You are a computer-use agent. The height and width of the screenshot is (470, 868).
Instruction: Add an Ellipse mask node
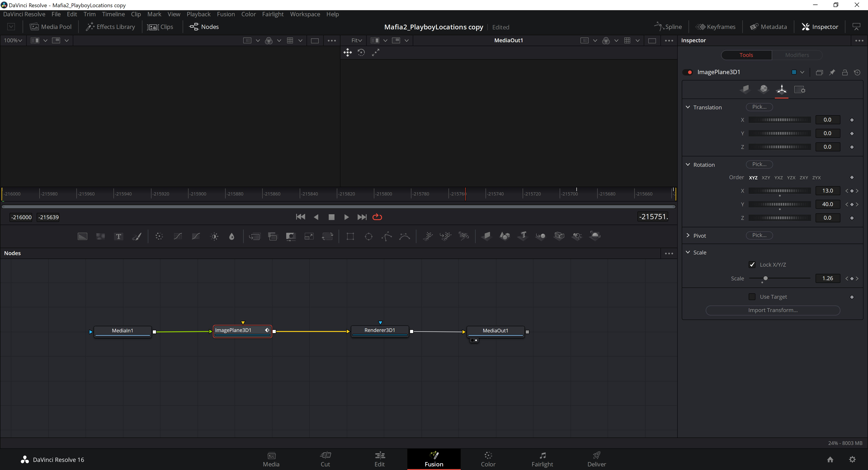click(369, 237)
